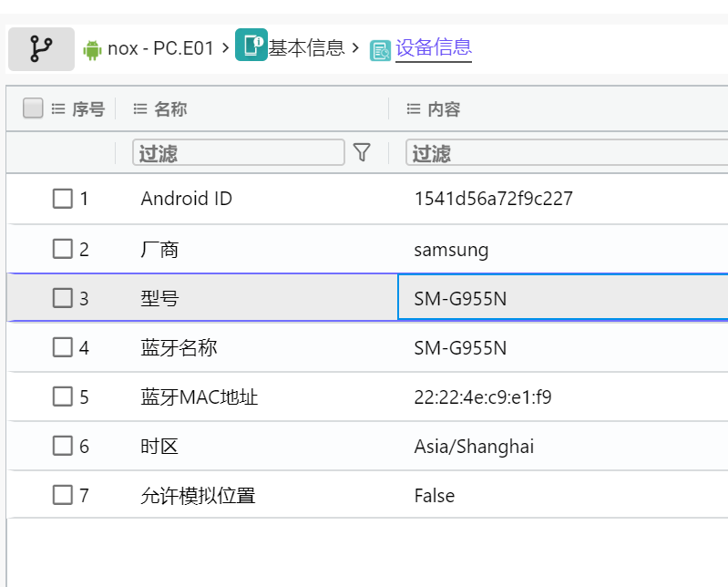Check the row 5 蓝牙MAC地址 checkbox
The image size is (728, 587).
[63, 396]
